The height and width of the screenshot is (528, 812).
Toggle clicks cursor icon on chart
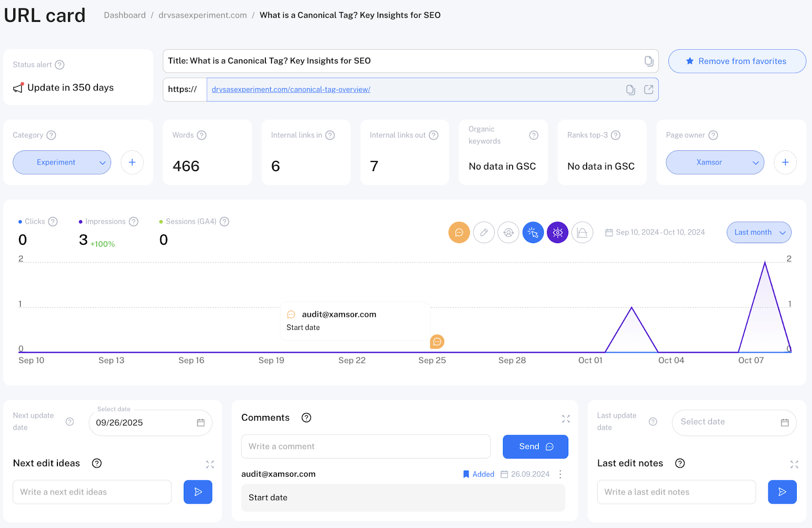tap(533, 233)
